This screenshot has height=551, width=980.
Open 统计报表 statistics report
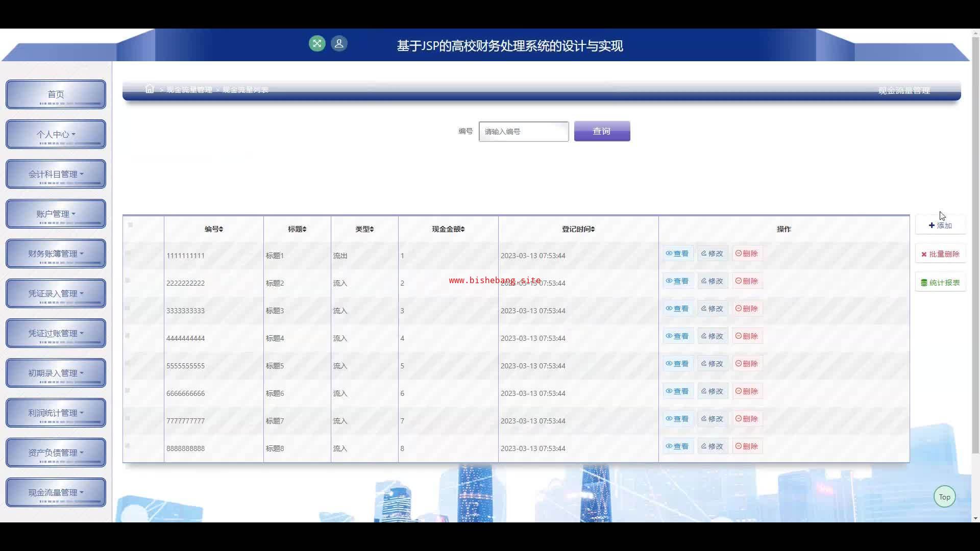940,283
